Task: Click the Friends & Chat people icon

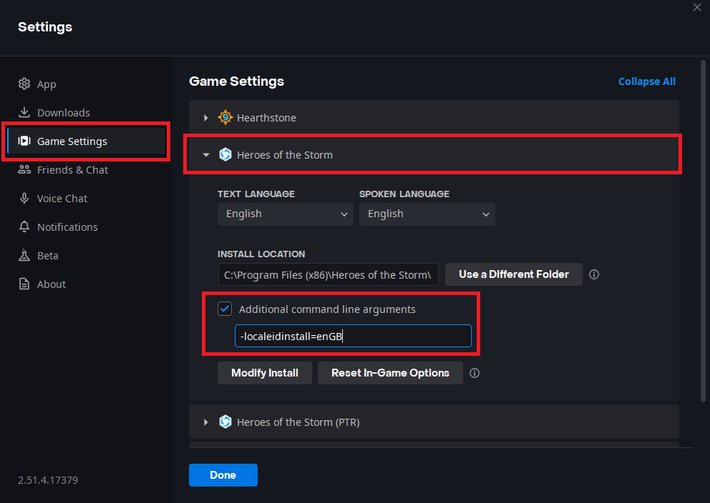Action: (x=24, y=169)
